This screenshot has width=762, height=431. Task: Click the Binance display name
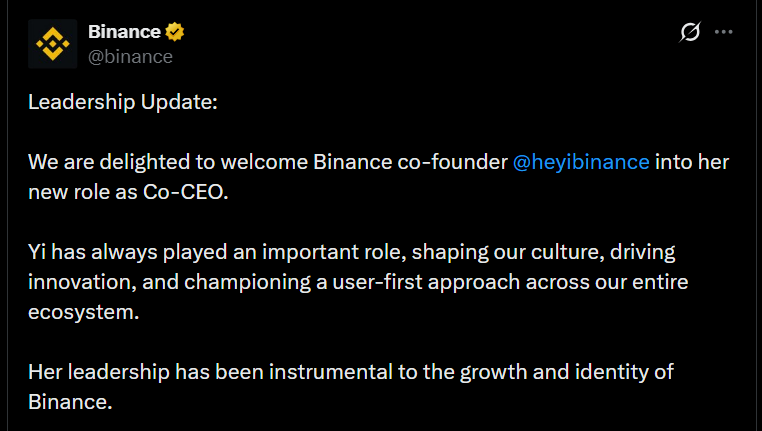click(x=124, y=32)
